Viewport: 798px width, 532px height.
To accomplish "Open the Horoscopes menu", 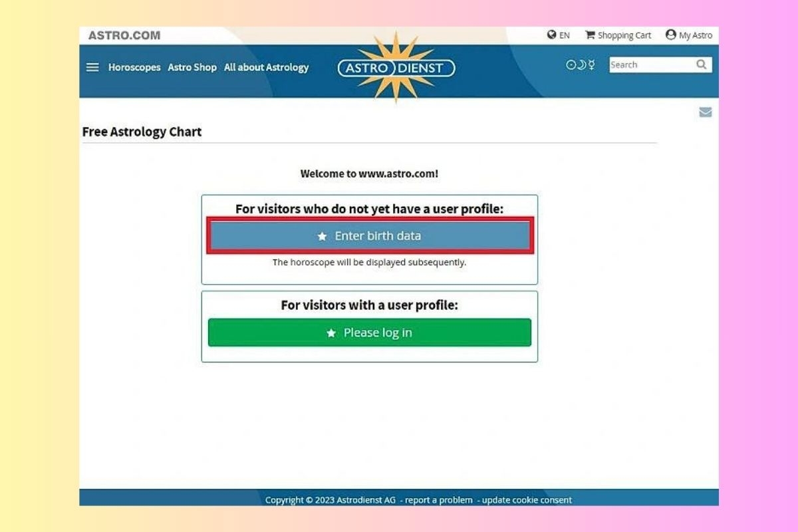I will pyautogui.click(x=134, y=67).
